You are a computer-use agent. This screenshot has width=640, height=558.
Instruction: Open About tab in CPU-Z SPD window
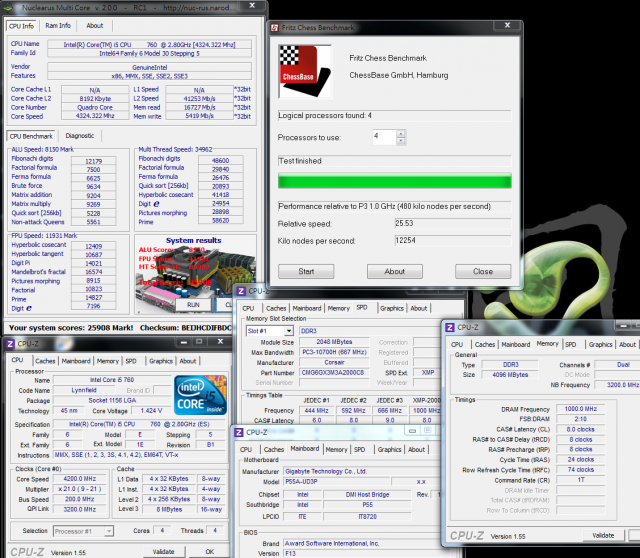(419, 308)
